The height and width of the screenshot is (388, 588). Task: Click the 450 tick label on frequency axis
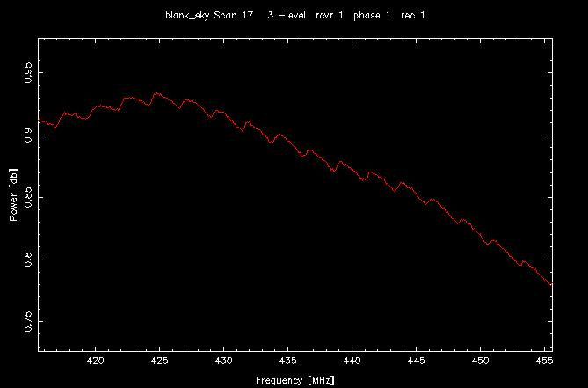tap(480, 361)
